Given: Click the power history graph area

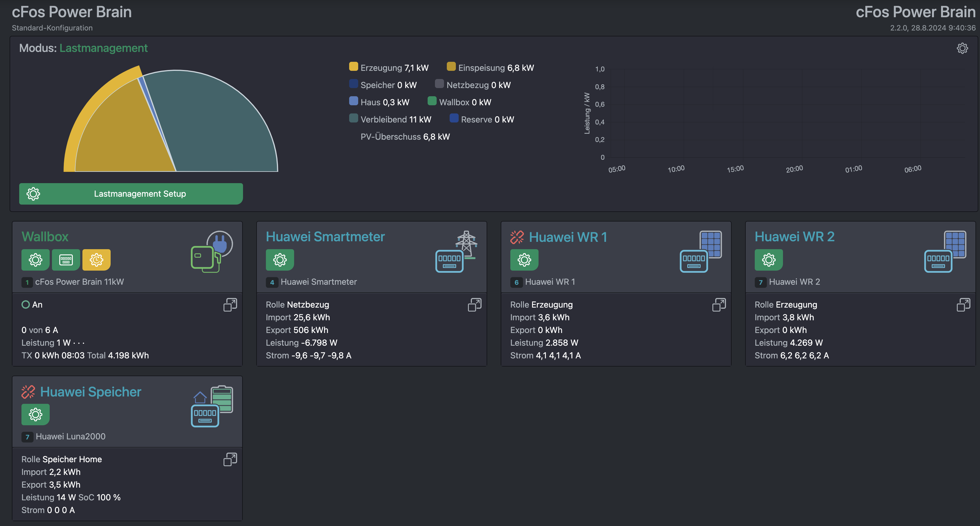Looking at the screenshot, I should pos(788,113).
